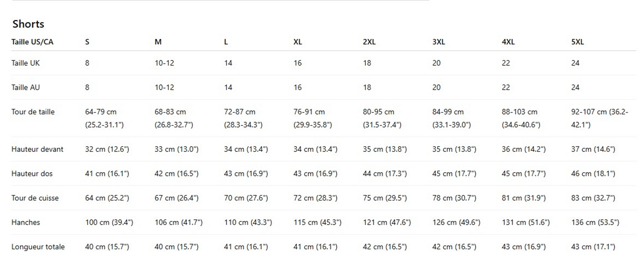This screenshot has width=644, height=278.
Task: Select the Taille UK row label
Action: point(25,63)
